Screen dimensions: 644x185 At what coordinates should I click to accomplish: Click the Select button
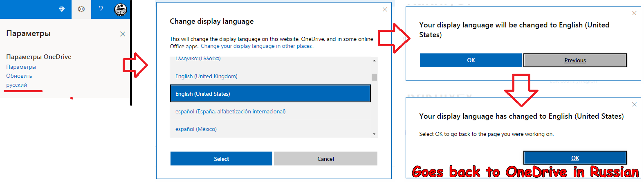[221, 159]
